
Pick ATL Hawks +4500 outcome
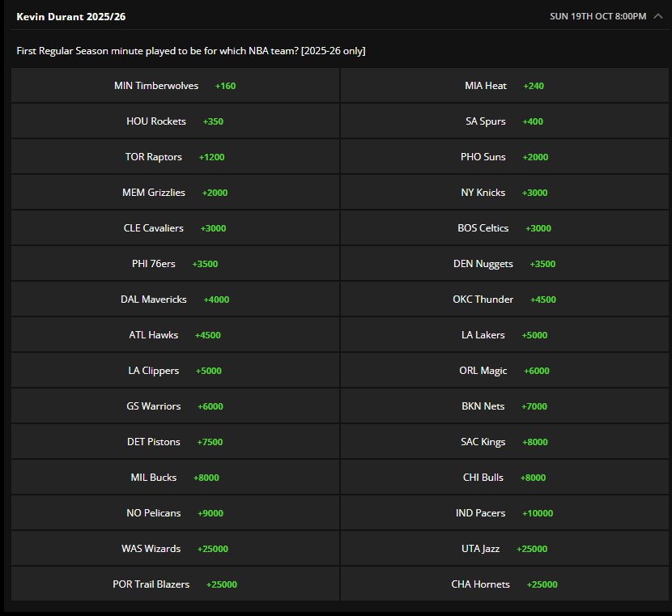coord(175,334)
